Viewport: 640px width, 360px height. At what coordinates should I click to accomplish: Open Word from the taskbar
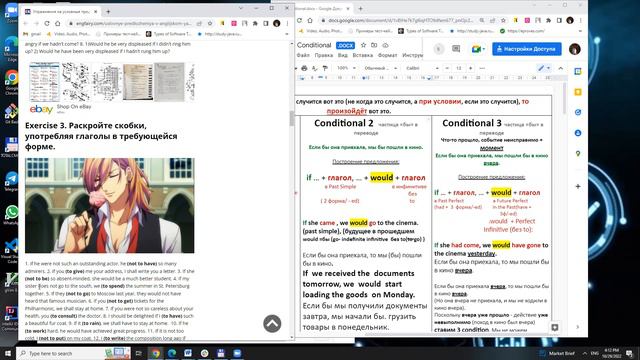pyautogui.click(x=188, y=353)
